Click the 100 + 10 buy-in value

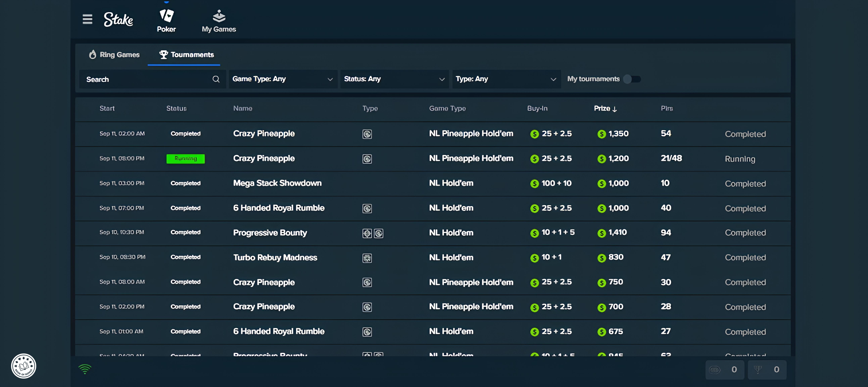pyautogui.click(x=556, y=183)
